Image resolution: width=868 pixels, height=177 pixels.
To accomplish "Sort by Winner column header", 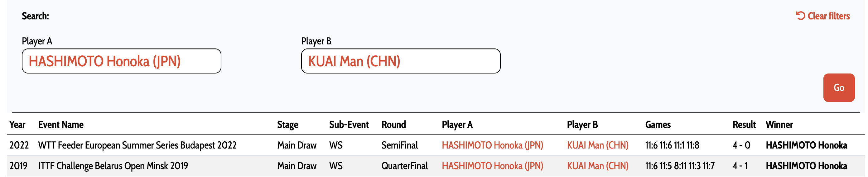I will (779, 125).
